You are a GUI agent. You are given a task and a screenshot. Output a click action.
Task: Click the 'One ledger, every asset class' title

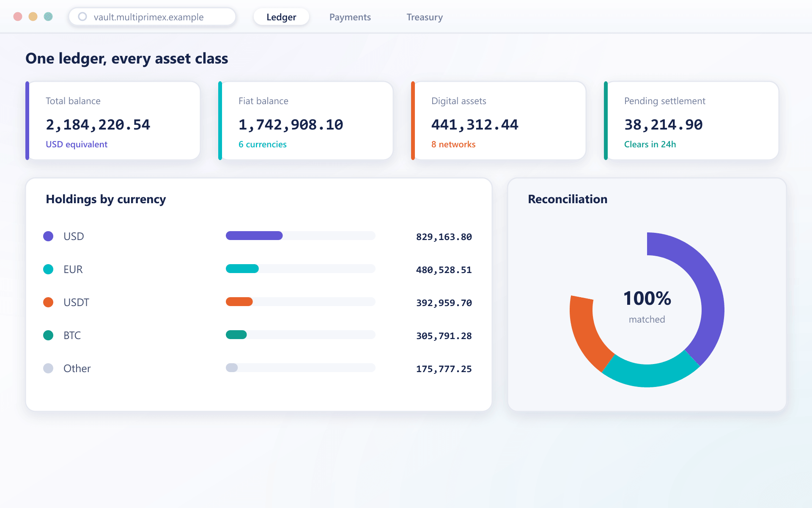[127, 58]
